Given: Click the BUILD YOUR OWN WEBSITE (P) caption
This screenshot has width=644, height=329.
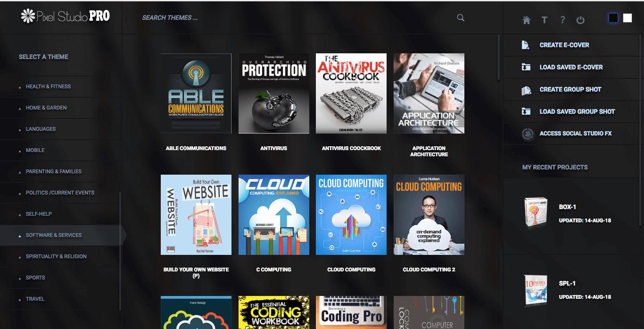Looking at the screenshot, I should pos(196,272).
